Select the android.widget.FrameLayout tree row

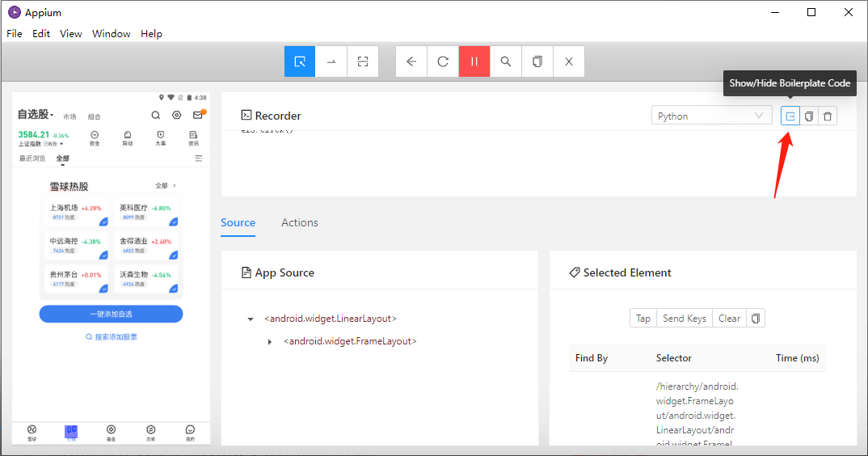[x=350, y=341]
